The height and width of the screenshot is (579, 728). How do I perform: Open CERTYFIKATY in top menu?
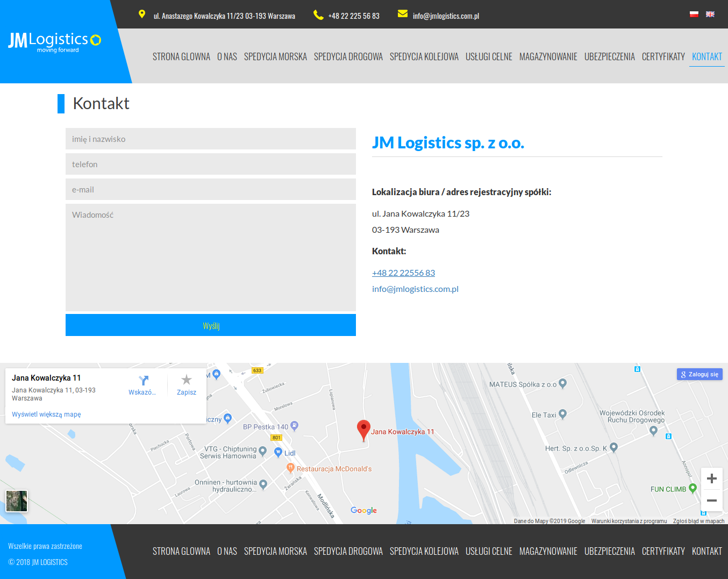tap(663, 56)
